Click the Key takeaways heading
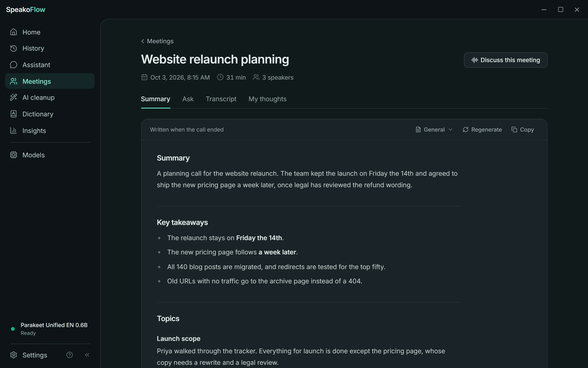 [182, 222]
